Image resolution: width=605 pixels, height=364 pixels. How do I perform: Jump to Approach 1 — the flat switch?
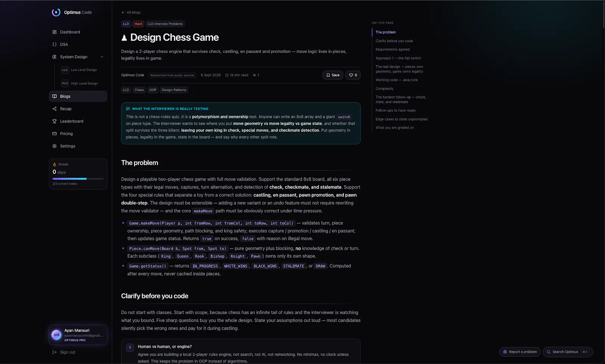[x=398, y=58]
